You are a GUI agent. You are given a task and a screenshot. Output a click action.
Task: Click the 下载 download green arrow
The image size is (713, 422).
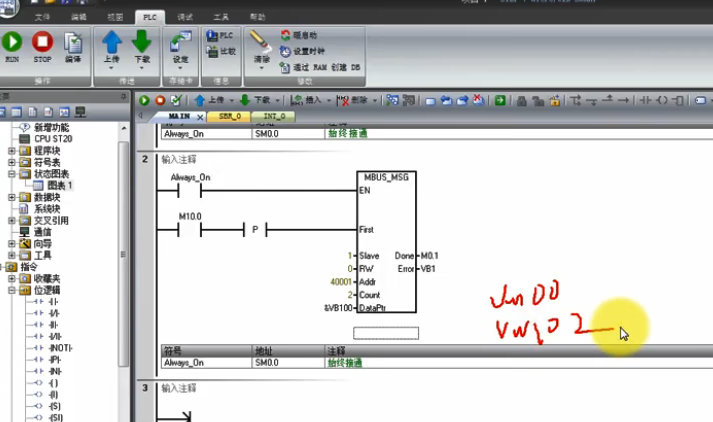[x=142, y=46]
